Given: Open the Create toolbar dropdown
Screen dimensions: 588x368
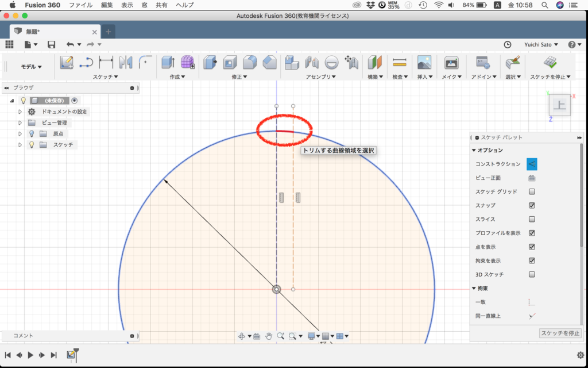Looking at the screenshot, I should 177,76.
